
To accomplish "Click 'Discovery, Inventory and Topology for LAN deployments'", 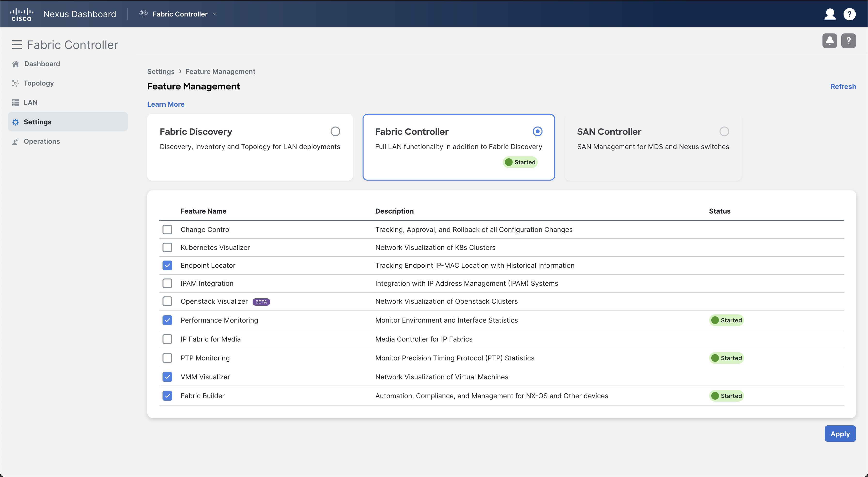I will point(250,147).
